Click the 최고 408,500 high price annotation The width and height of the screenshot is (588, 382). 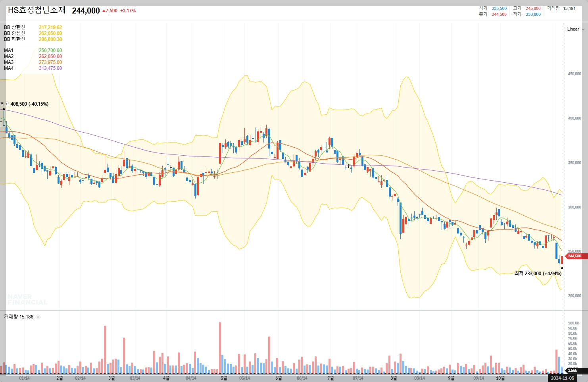pos(24,104)
